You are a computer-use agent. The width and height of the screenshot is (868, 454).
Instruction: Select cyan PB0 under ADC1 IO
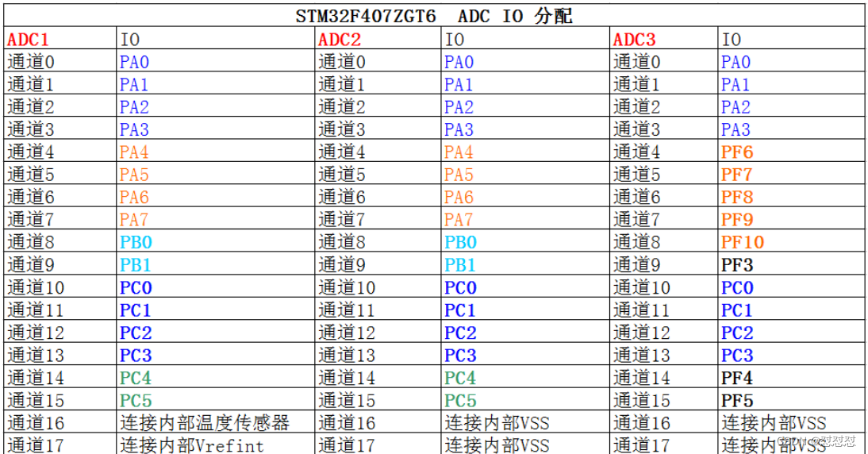click(x=136, y=242)
